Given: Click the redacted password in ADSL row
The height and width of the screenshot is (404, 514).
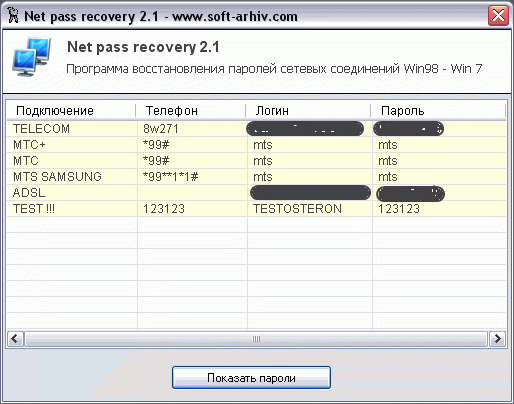Looking at the screenshot, I should click(x=410, y=194).
